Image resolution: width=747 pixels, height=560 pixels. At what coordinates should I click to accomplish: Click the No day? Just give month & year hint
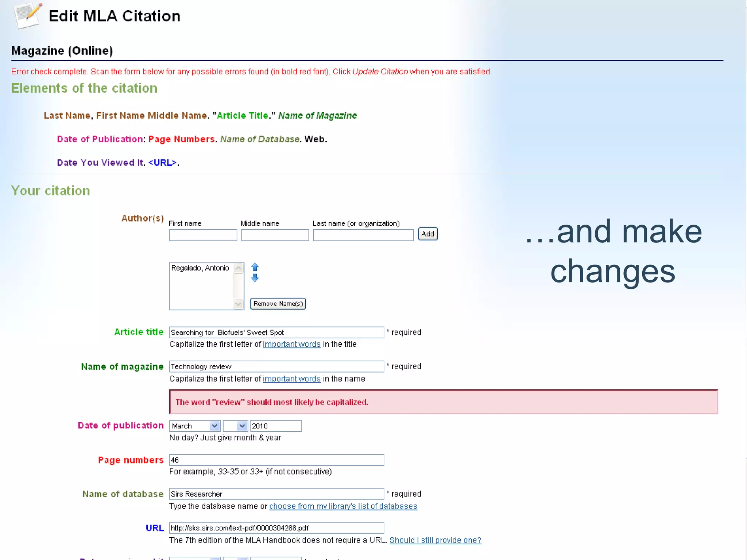[225, 438]
